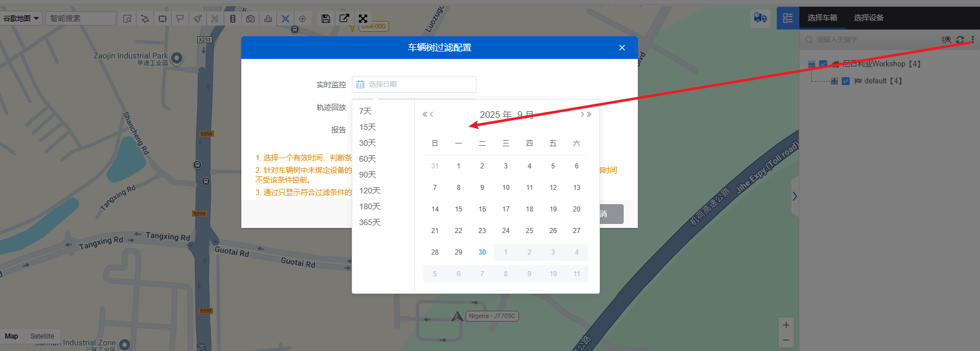The width and height of the screenshot is (980, 351).
Task: Switch map to Satellite view
Action: 42,336
